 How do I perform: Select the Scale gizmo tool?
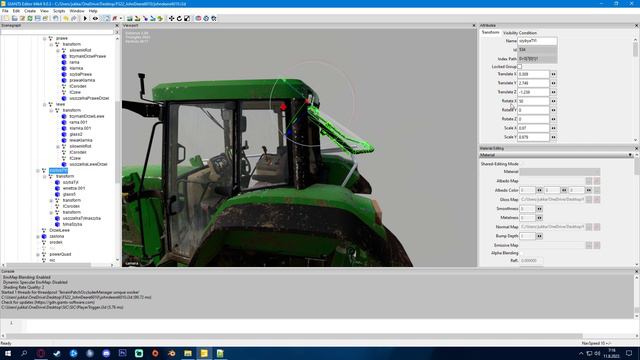187,18
